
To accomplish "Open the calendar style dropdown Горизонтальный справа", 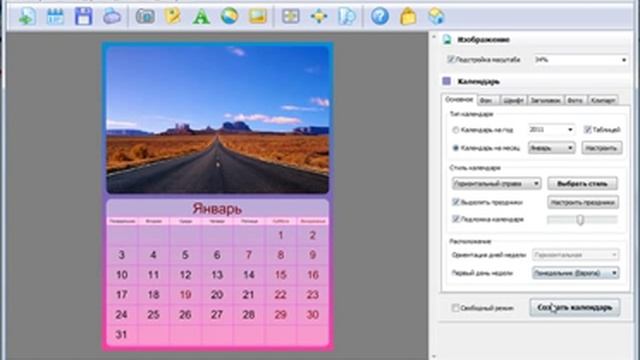I will point(496,184).
